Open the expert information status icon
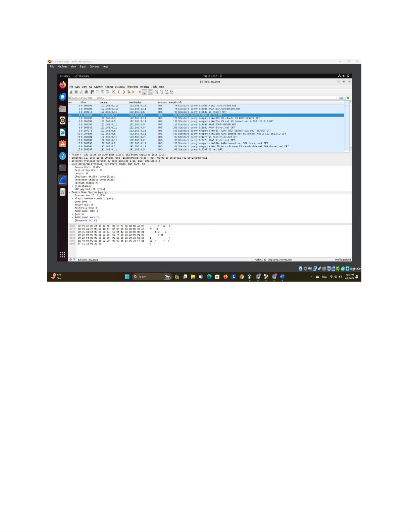Viewport: 411px width, 532px height. pyautogui.click(x=70, y=259)
